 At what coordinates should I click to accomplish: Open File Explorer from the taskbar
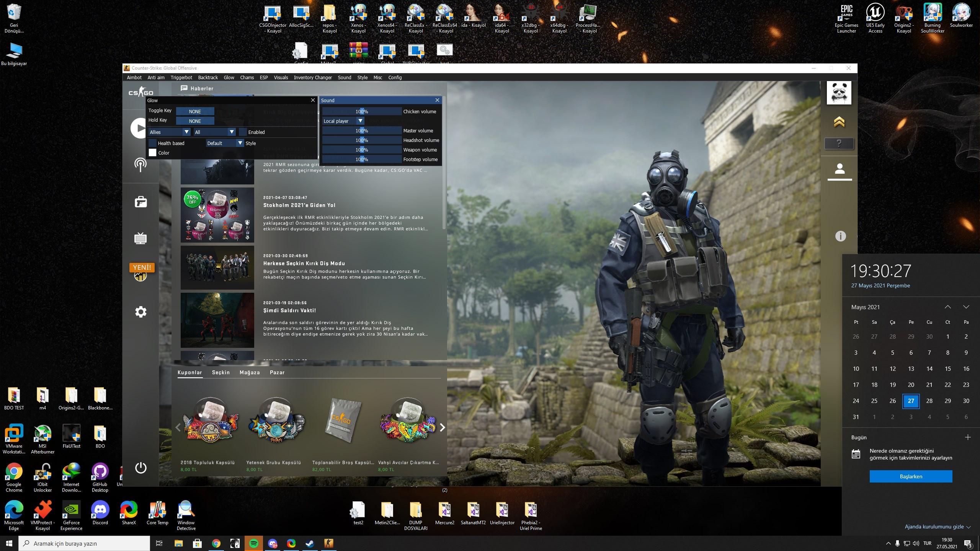click(178, 543)
